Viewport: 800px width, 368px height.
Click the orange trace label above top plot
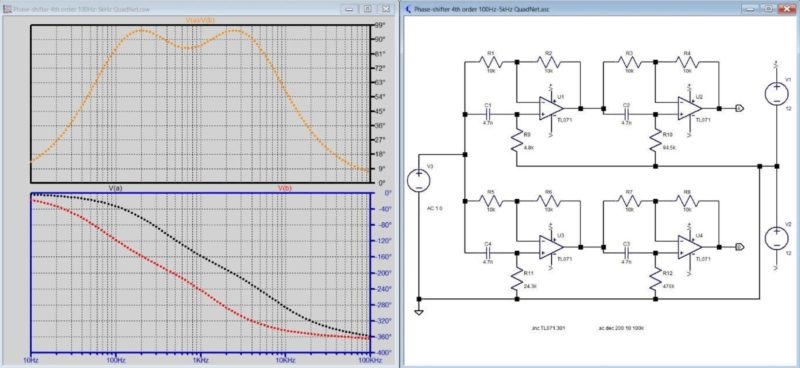pyautogui.click(x=200, y=20)
